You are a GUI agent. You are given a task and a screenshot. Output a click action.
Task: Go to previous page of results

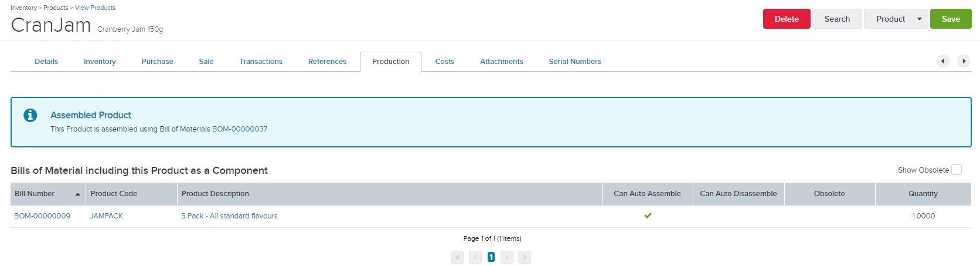pos(475,257)
